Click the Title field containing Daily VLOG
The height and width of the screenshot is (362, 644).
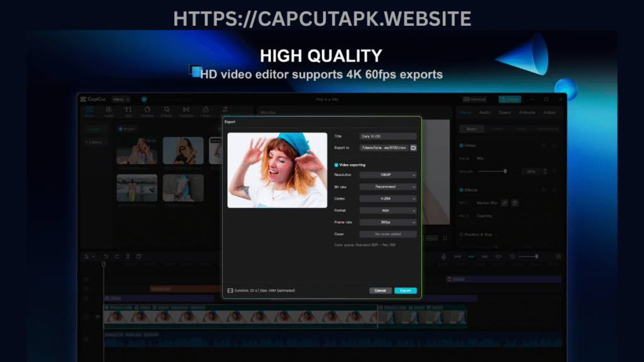pos(387,136)
